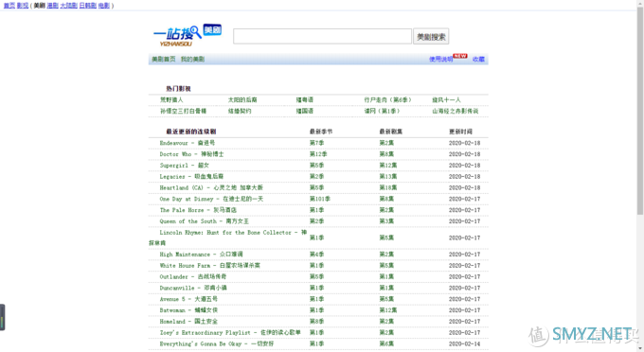Open 首页 link in top bar
Image resolution: width=644 pixels, height=352 pixels.
[x=9, y=6]
